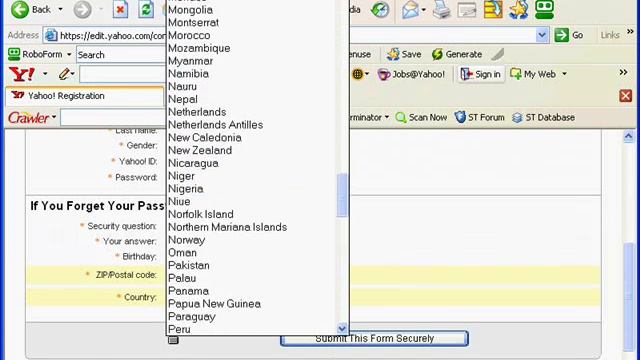This screenshot has height=360, width=640.
Task: Expand the Yahoo toolbar overflow chevron
Action: 623,72
